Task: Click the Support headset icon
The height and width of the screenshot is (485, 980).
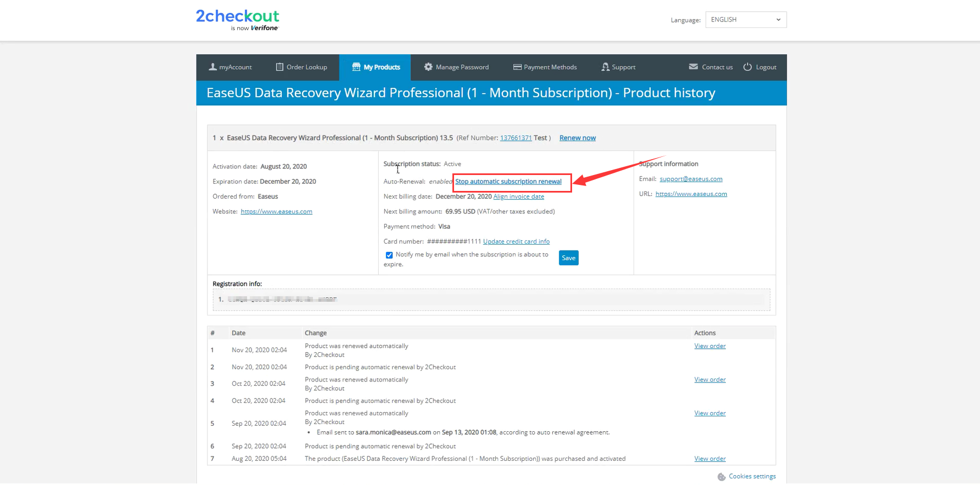Action: tap(605, 67)
